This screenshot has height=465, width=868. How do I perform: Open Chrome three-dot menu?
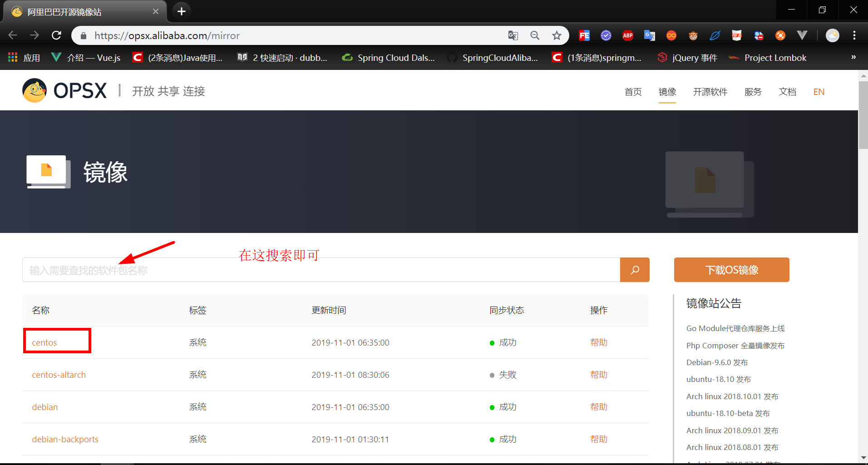pyautogui.click(x=854, y=35)
